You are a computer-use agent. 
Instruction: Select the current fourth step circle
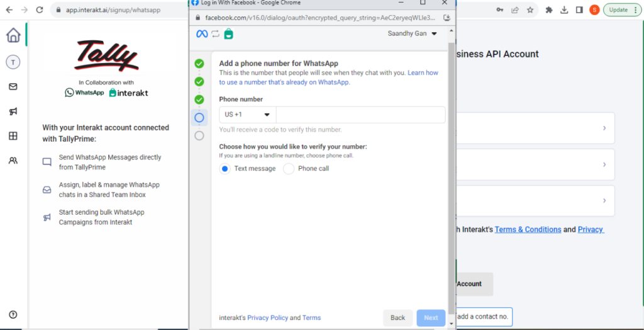coord(199,118)
